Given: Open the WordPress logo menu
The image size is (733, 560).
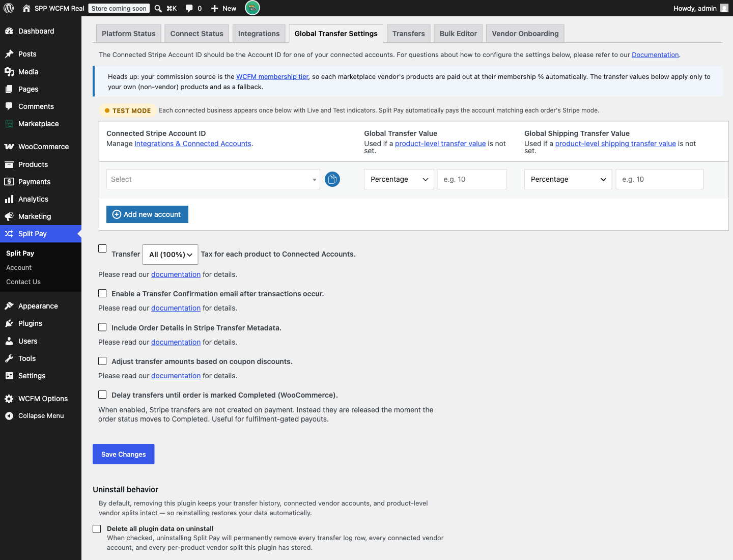Looking at the screenshot, I should (x=9, y=8).
